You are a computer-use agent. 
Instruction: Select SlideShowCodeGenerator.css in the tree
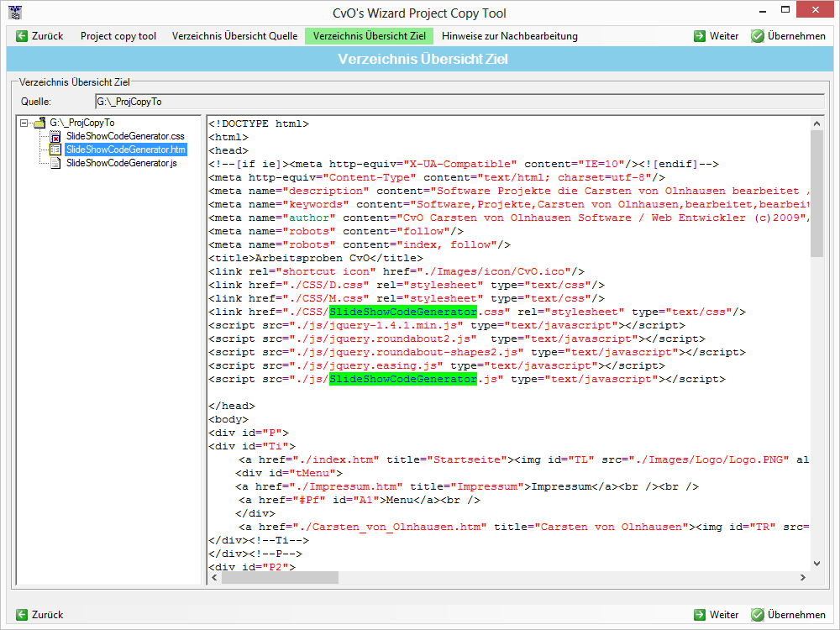(125, 136)
